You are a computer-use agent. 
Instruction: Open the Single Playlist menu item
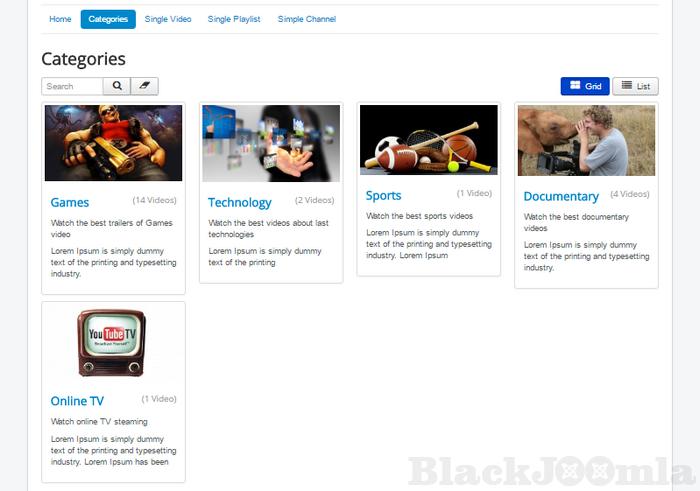coord(234,19)
